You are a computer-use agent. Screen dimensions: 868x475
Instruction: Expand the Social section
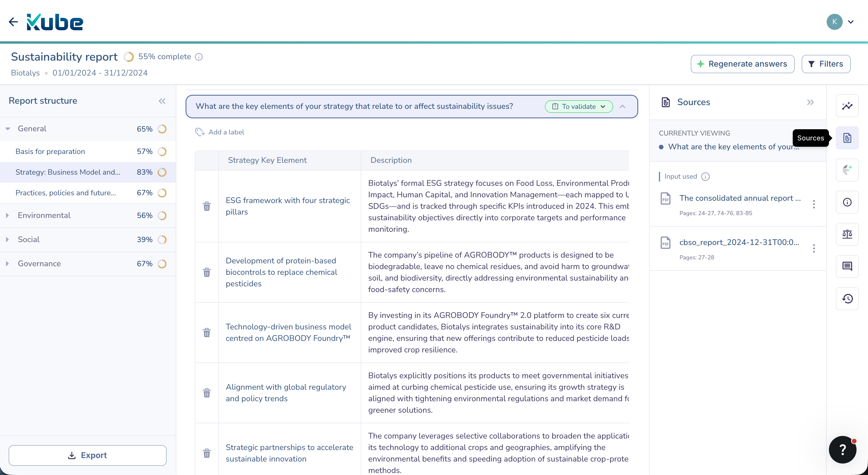[x=8, y=239]
